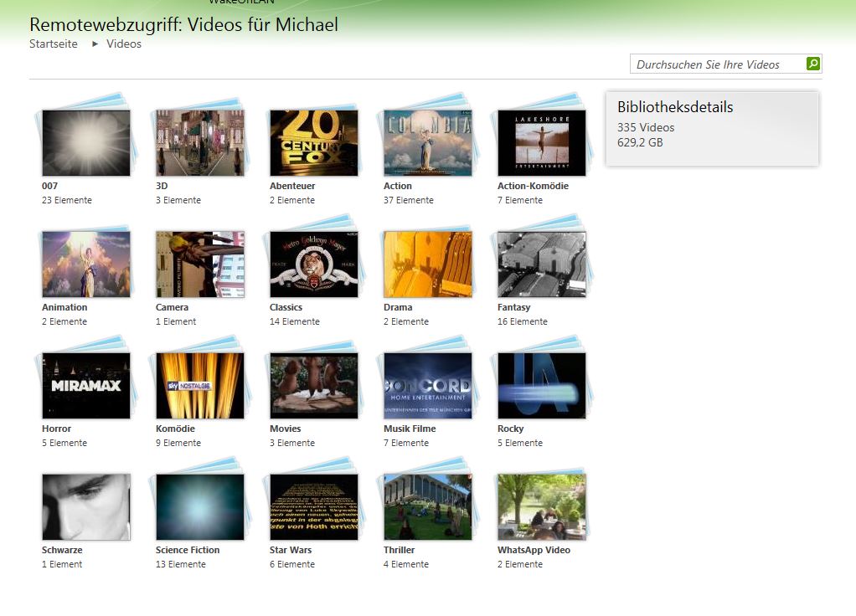The height and width of the screenshot is (616, 856).
Task: Select the Action-Komödie folder thumbnail
Action: pyautogui.click(x=542, y=142)
